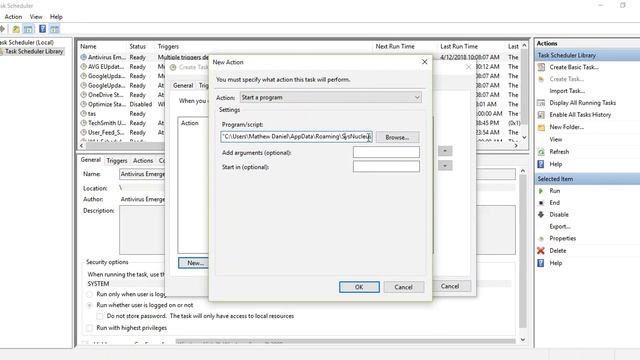Viewport: 640px width, 360px height.
Task: Click the Add arguments (optional) field
Action: [386, 152]
